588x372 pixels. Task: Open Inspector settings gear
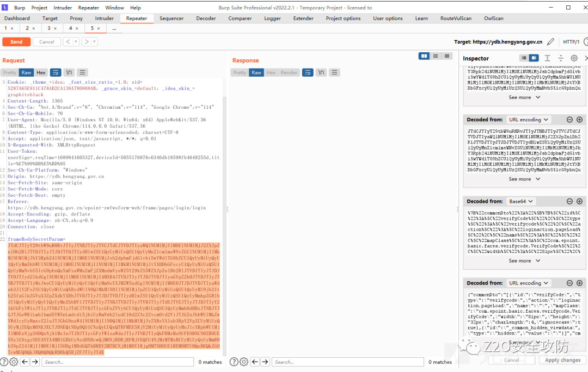tap(574, 58)
